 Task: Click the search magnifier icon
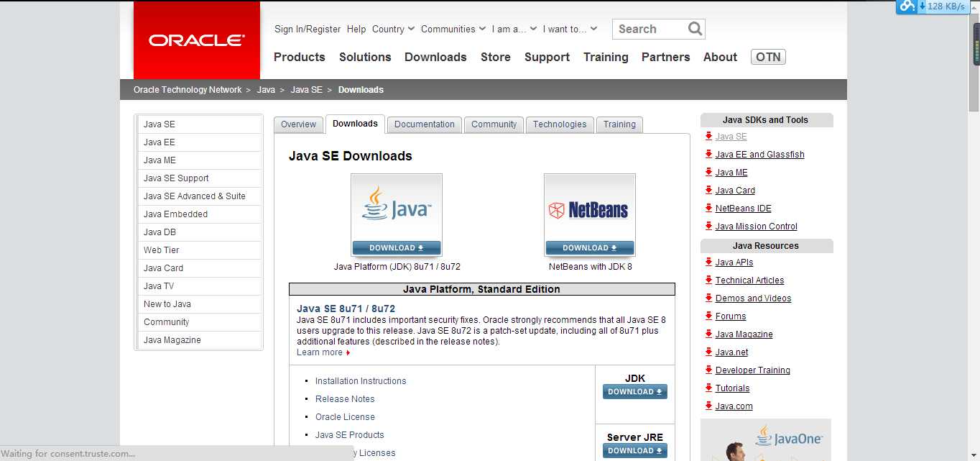tap(695, 29)
